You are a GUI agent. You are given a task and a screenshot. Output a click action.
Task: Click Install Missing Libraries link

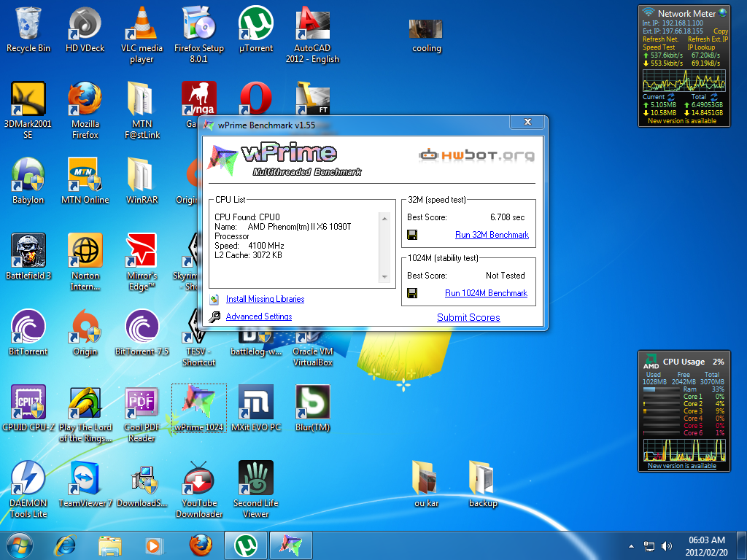point(265,299)
